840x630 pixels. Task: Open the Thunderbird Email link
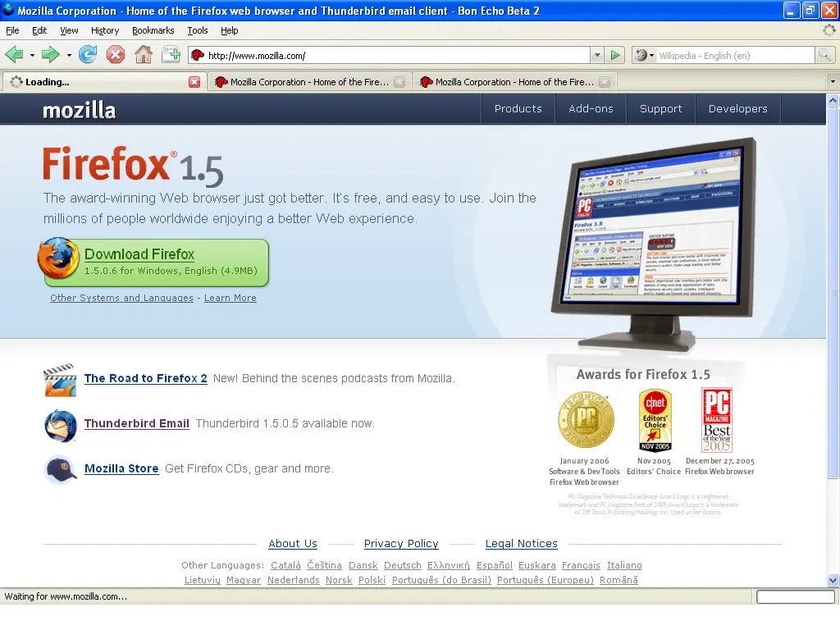[x=137, y=423]
